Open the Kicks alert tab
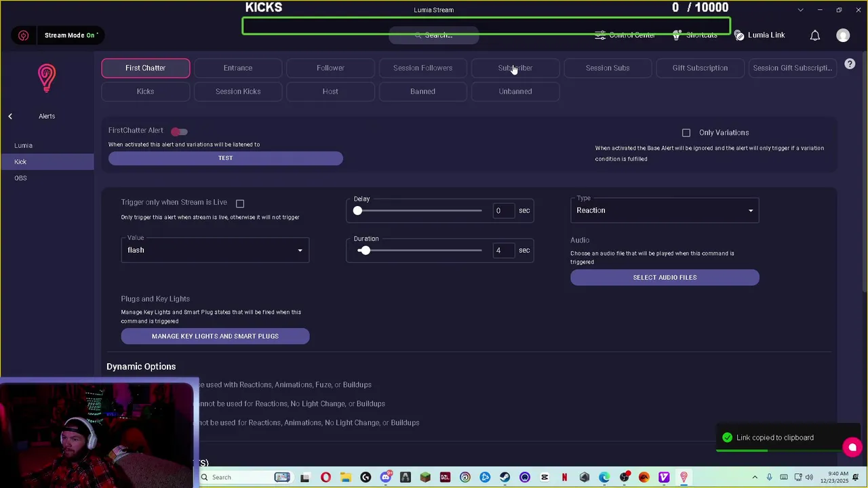 coord(146,91)
